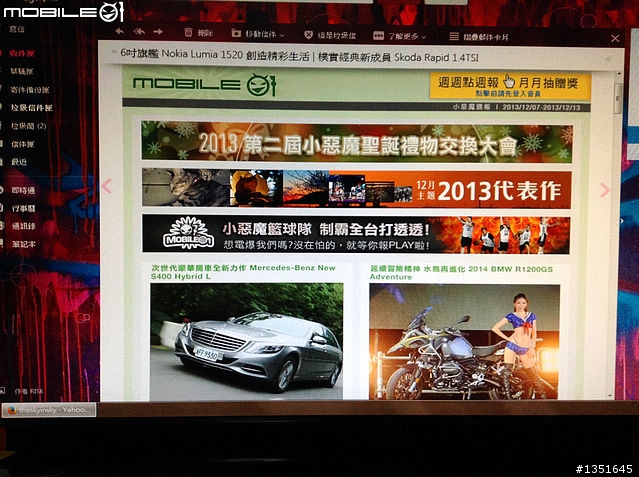Open 筆記本 notepad in the sidebar
639x477 pixels.
click(x=23, y=244)
